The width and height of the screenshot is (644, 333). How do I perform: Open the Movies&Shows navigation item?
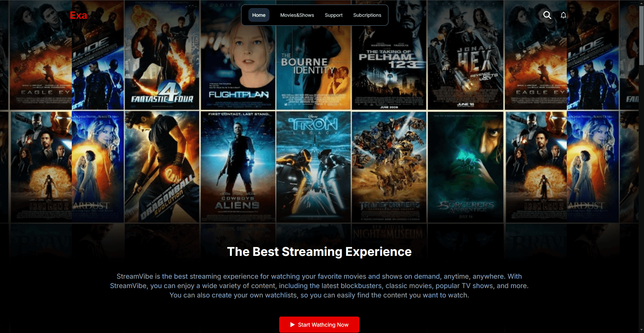tap(297, 15)
